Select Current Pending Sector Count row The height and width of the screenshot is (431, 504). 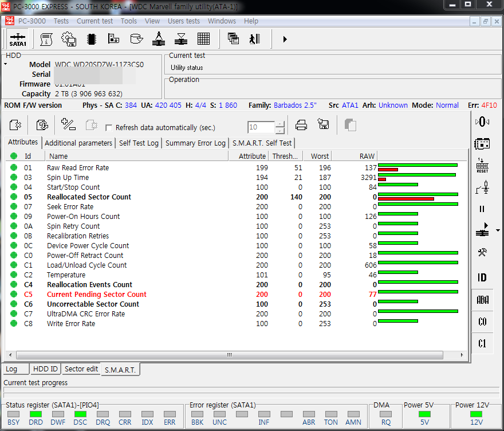click(236, 294)
